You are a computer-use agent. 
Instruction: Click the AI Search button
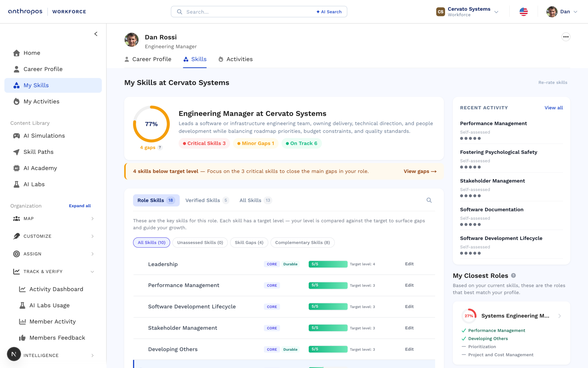coord(329,12)
